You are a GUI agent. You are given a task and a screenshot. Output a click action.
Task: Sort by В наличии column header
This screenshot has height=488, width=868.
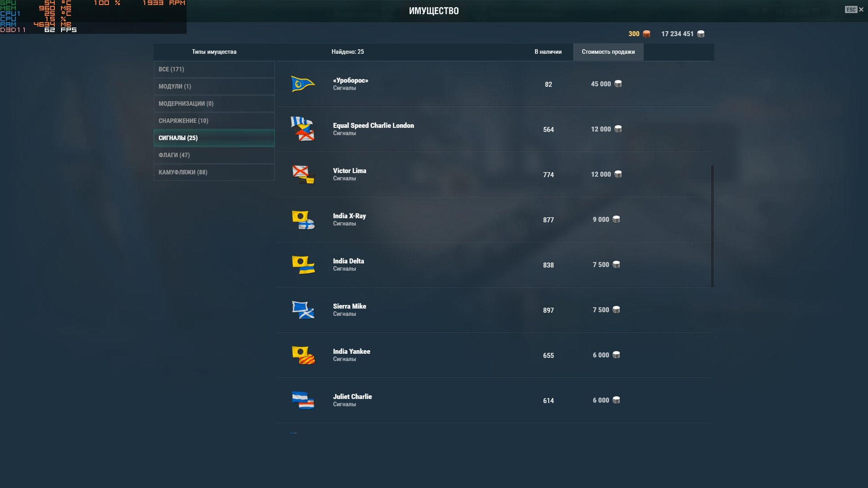[548, 52]
